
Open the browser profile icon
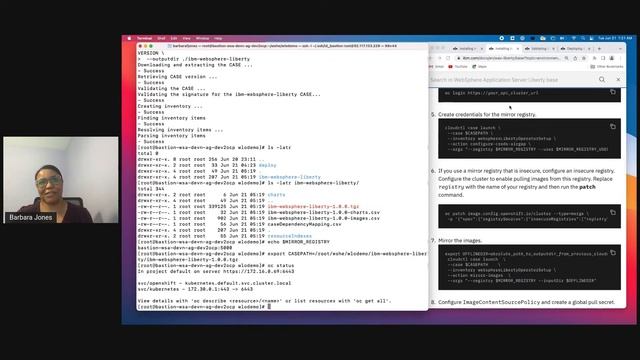click(x=611, y=58)
